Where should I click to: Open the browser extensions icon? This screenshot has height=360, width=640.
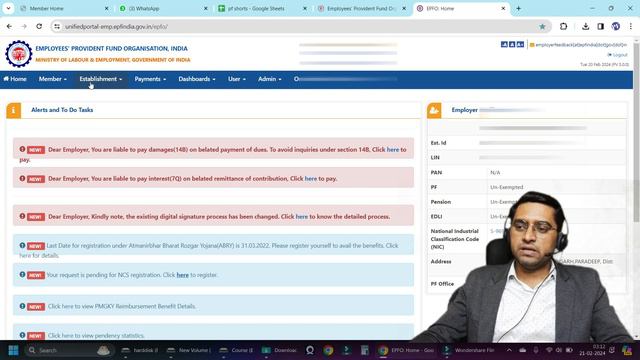(564, 27)
